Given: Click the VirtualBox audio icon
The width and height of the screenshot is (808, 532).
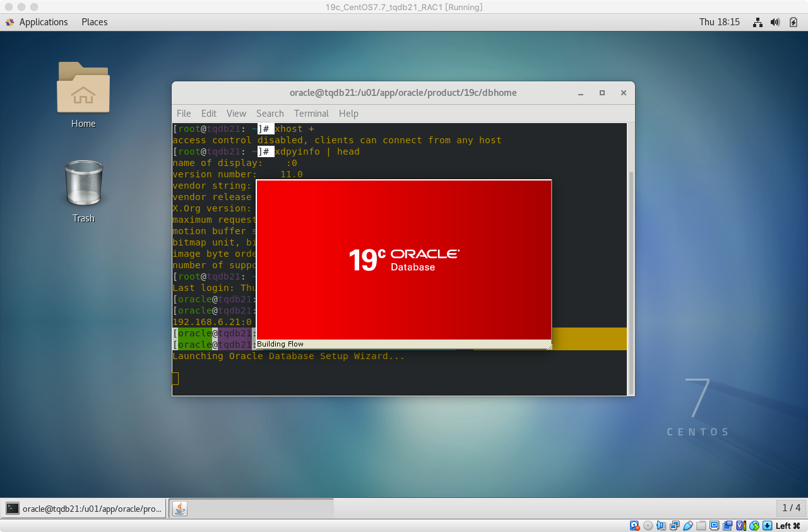Looking at the screenshot, I should coord(661,526).
